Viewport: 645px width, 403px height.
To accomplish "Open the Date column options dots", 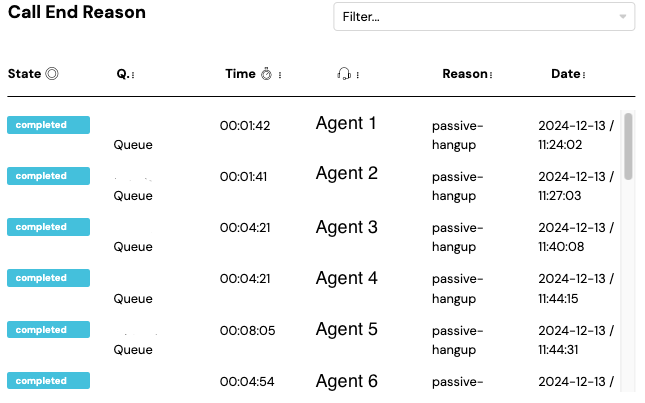I will pos(584,75).
